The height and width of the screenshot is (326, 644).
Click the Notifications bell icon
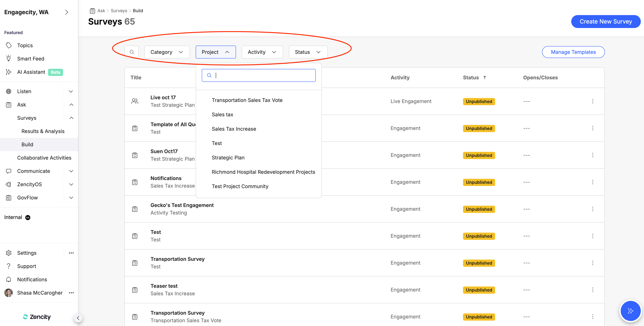pos(8,279)
